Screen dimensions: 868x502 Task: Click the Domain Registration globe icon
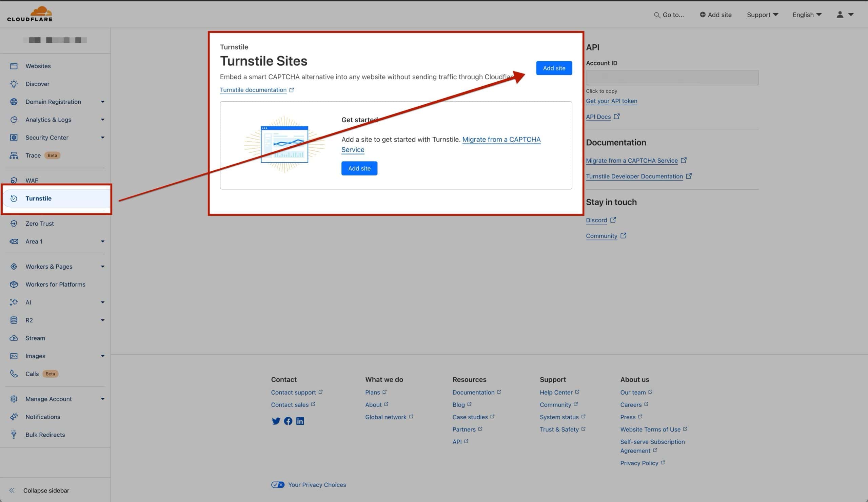pyautogui.click(x=14, y=102)
